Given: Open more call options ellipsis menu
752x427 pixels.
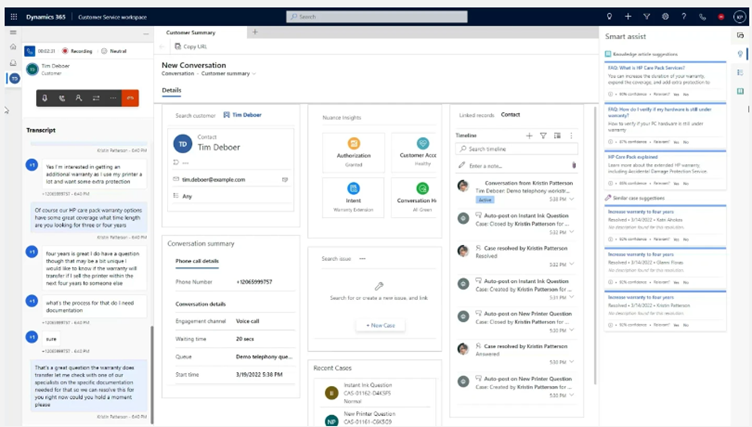Looking at the screenshot, I should (x=112, y=98).
